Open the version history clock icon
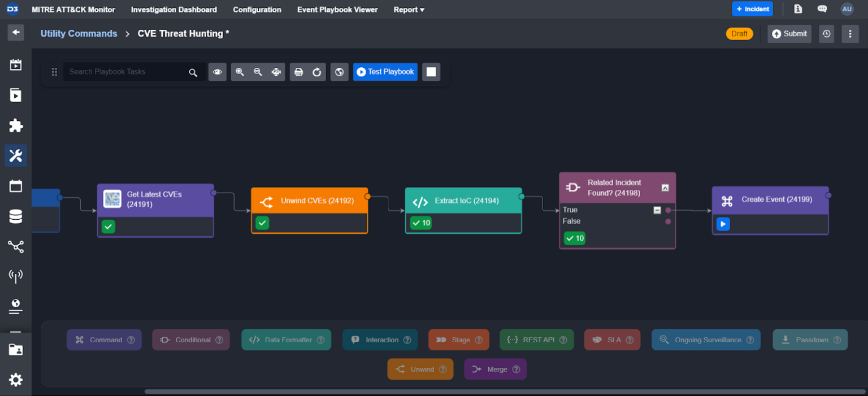The image size is (868, 396). 826,33
